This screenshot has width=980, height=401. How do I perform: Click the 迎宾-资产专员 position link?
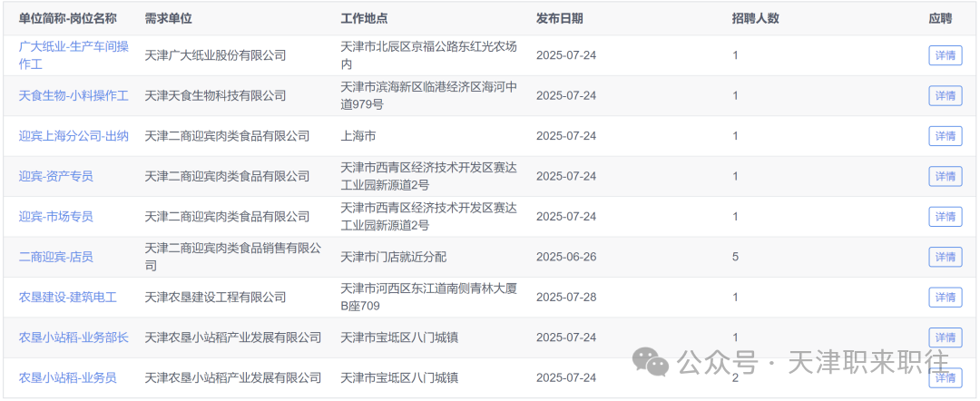pos(55,176)
